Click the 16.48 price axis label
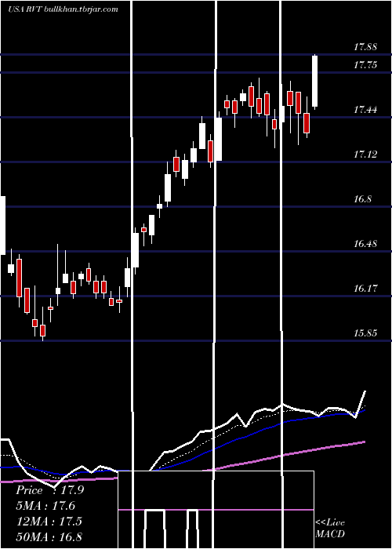 pyautogui.click(x=365, y=244)
